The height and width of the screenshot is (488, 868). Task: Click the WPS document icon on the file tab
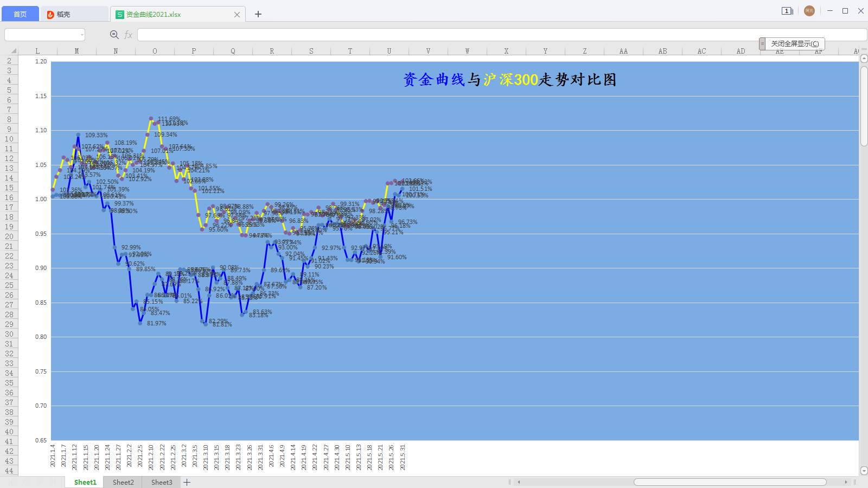(119, 14)
